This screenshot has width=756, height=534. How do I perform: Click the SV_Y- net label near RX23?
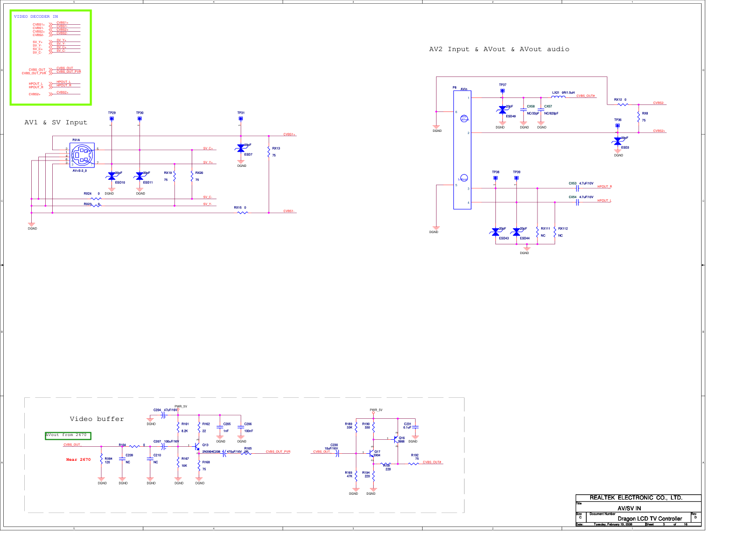tap(207, 204)
